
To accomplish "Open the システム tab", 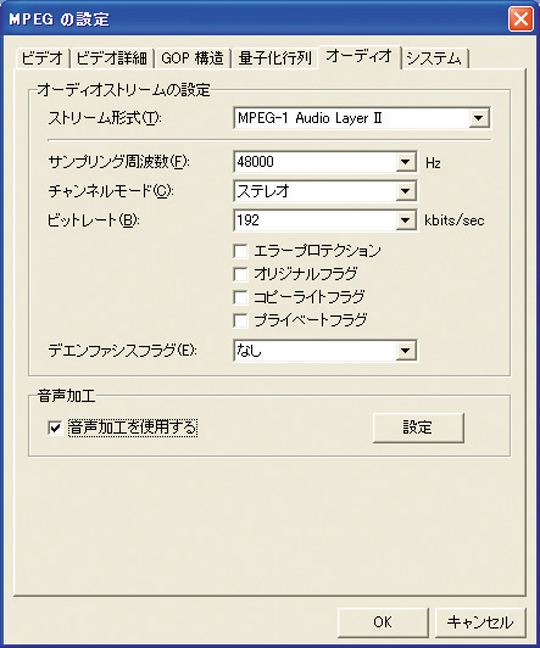I will coord(434,58).
